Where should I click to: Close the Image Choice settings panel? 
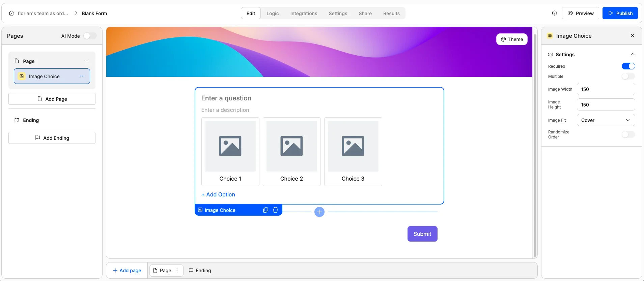pyautogui.click(x=633, y=36)
